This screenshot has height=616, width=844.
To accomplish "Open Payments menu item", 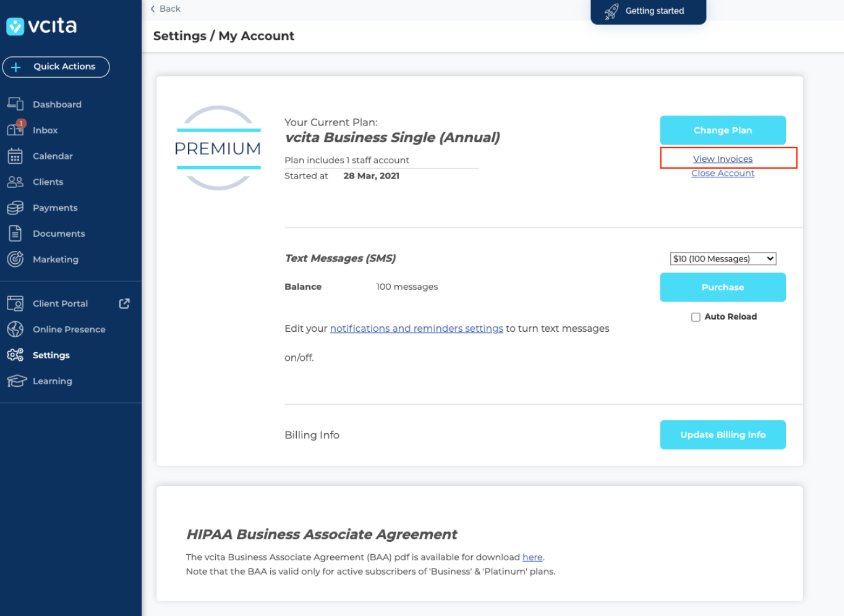I will click(55, 208).
